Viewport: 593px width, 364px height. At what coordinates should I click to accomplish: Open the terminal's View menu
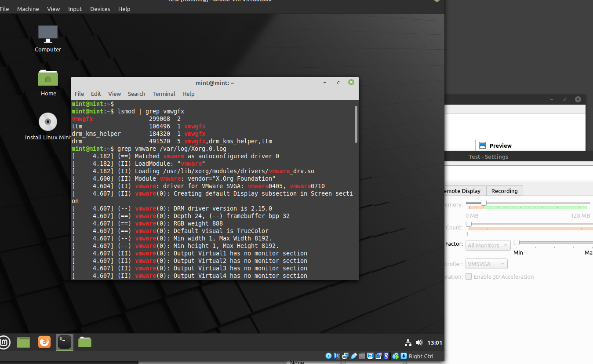pos(114,94)
